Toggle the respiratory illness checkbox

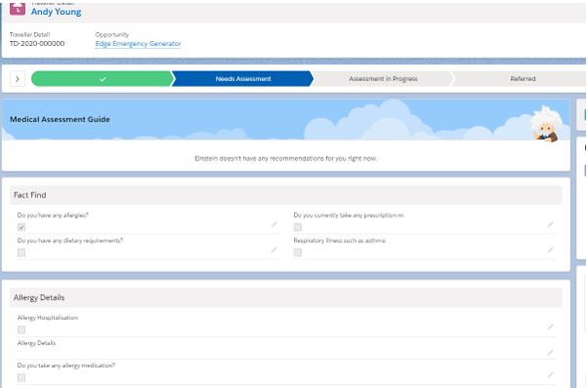[x=298, y=252]
